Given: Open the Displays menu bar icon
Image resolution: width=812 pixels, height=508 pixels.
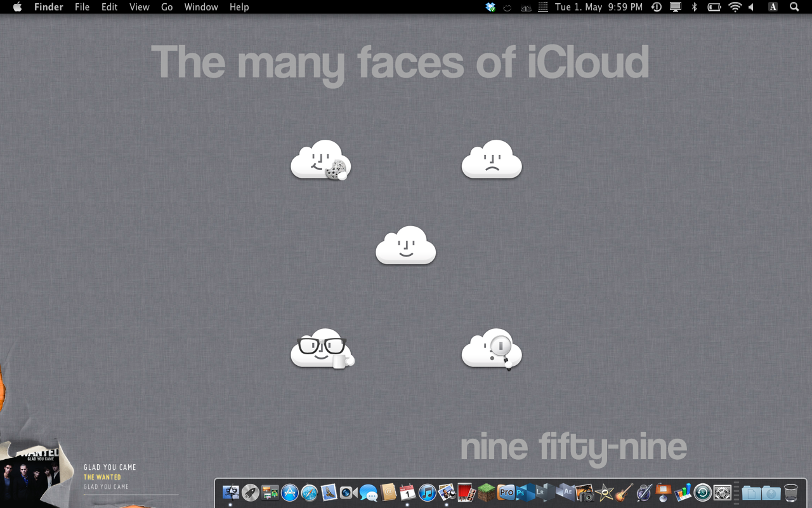Looking at the screenshot, I should tap(676, 7).
